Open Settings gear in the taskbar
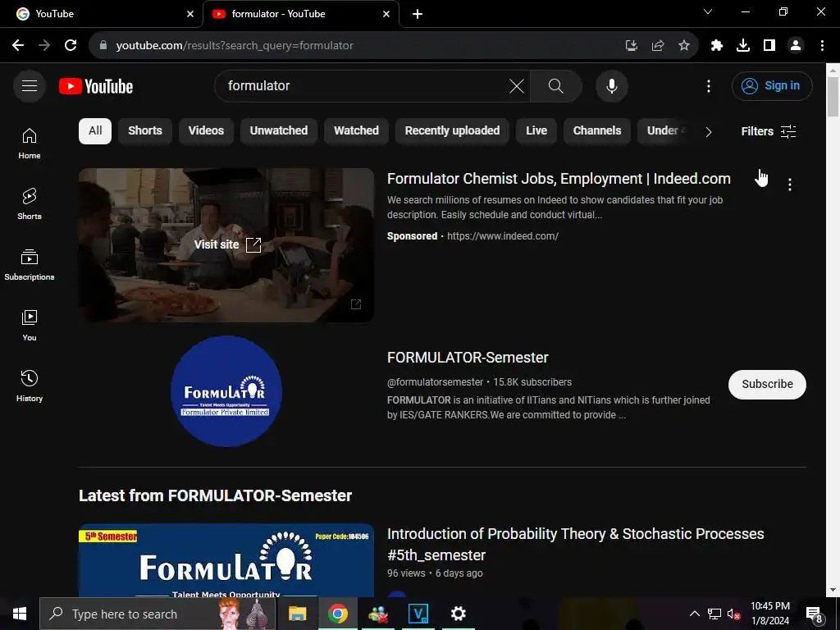 [x=458, y=614]
